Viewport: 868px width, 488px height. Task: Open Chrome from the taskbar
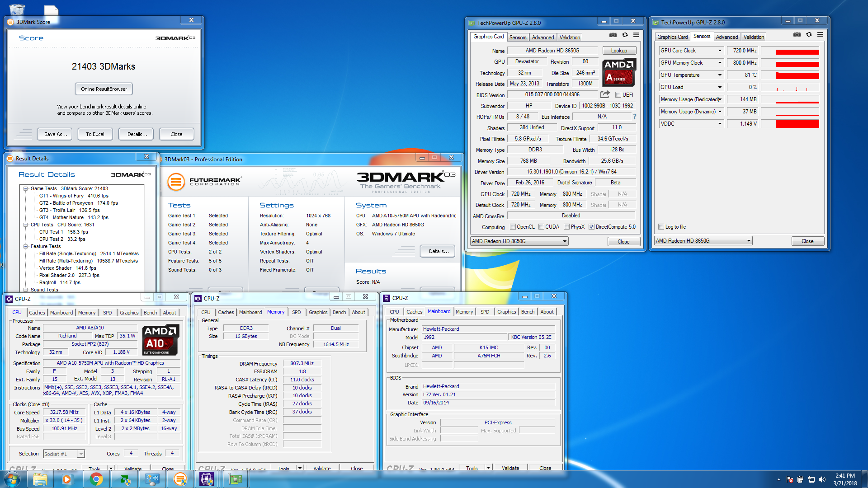pos(96,479)
